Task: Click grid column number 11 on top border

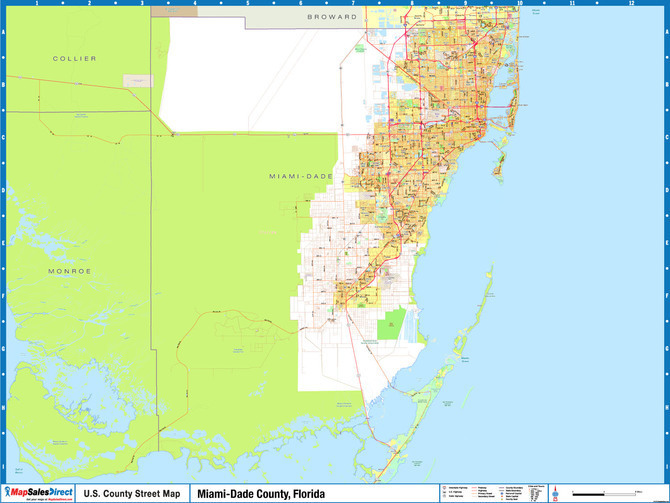Action: 572,3
